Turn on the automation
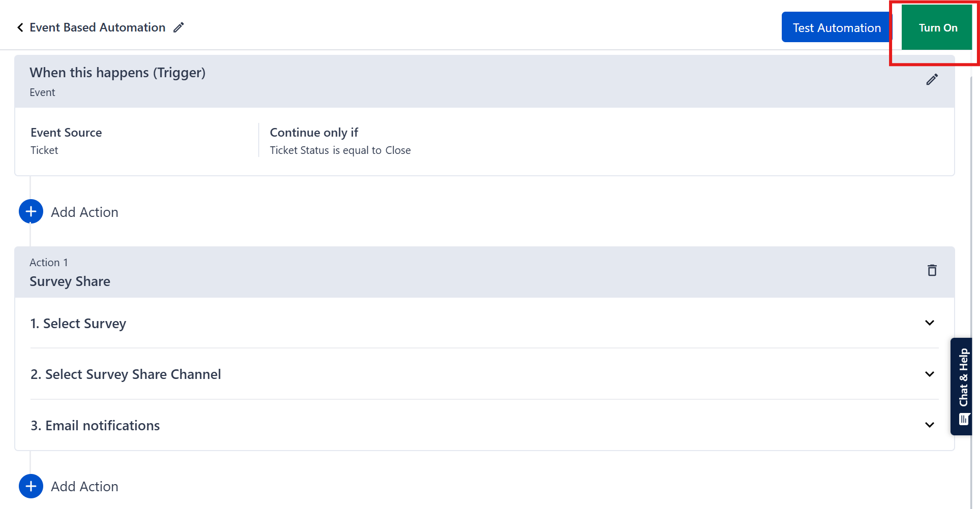This screenshot has width=980, height=509. pos(937,28)
